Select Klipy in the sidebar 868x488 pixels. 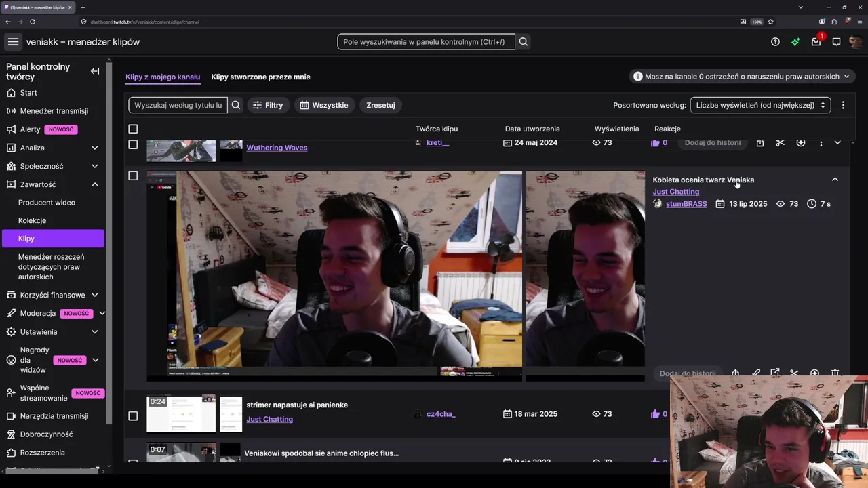tap(53, 239)
